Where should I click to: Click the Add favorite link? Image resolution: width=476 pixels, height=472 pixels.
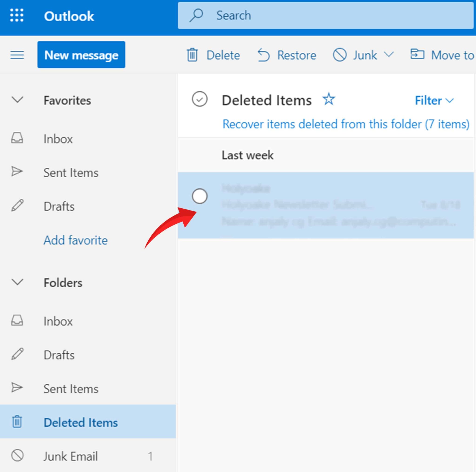75,240
